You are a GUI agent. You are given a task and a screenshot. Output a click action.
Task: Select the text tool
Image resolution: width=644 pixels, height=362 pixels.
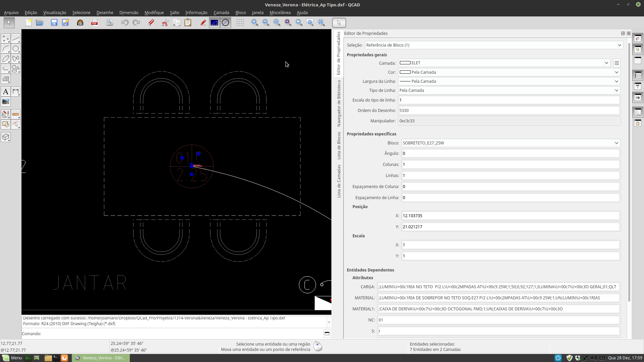click(x=6, y=92)
